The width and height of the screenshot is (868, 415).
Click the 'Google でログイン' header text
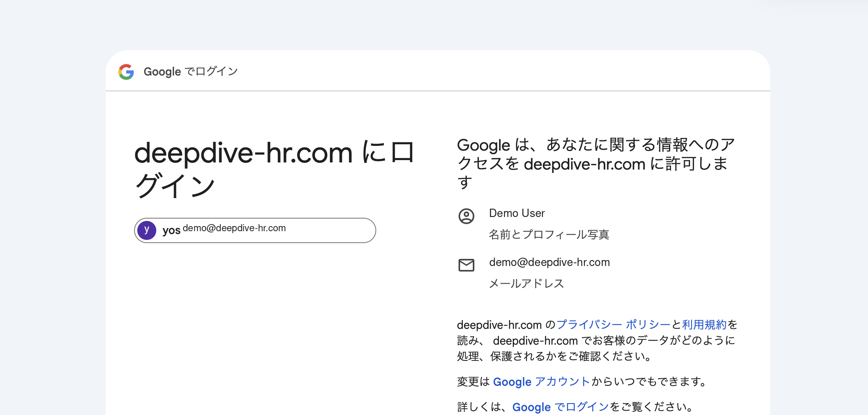tap(191, 72)
